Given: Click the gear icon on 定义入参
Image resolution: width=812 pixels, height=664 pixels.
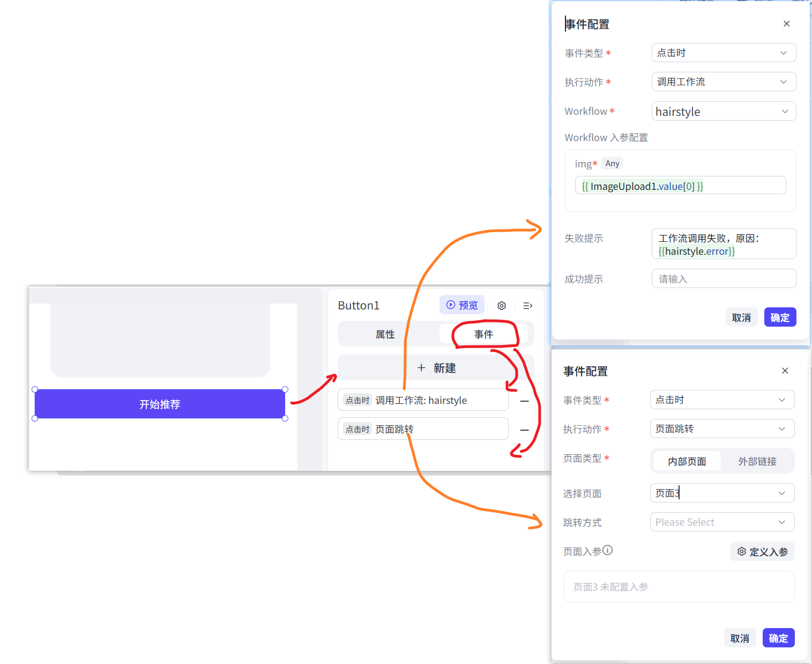Looking at the screenshot, I should (x=741, y=551).
